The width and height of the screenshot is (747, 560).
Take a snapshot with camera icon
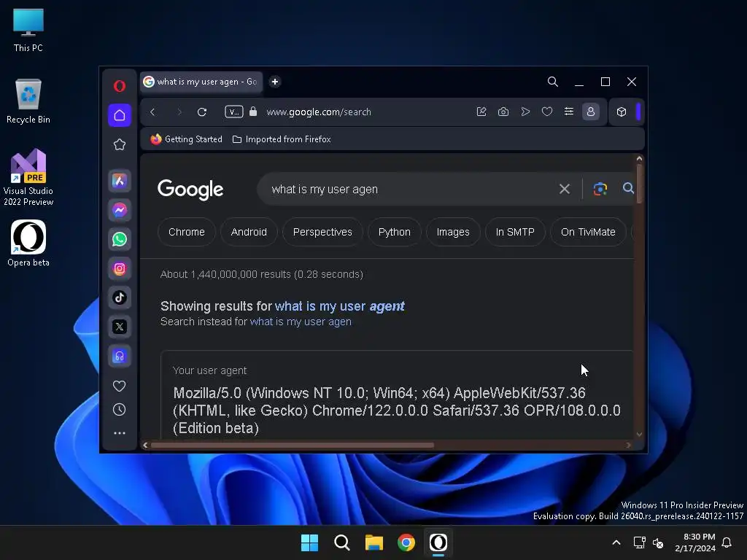[x=503, y=112]
